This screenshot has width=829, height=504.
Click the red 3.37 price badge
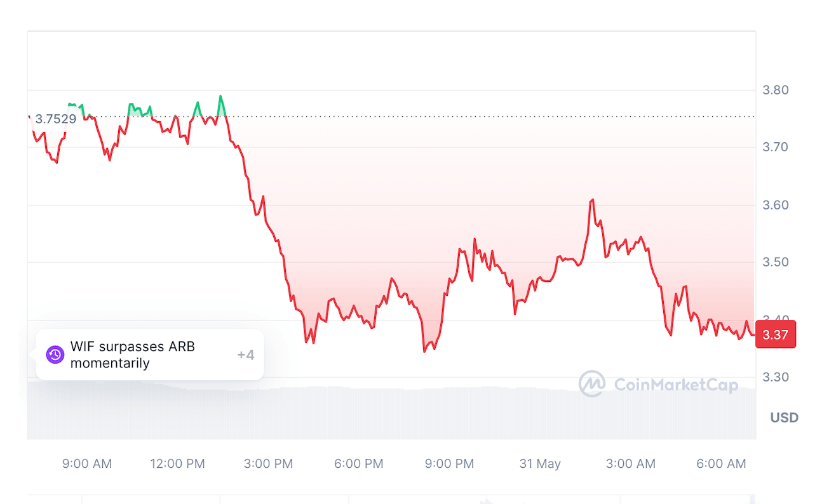776,334
